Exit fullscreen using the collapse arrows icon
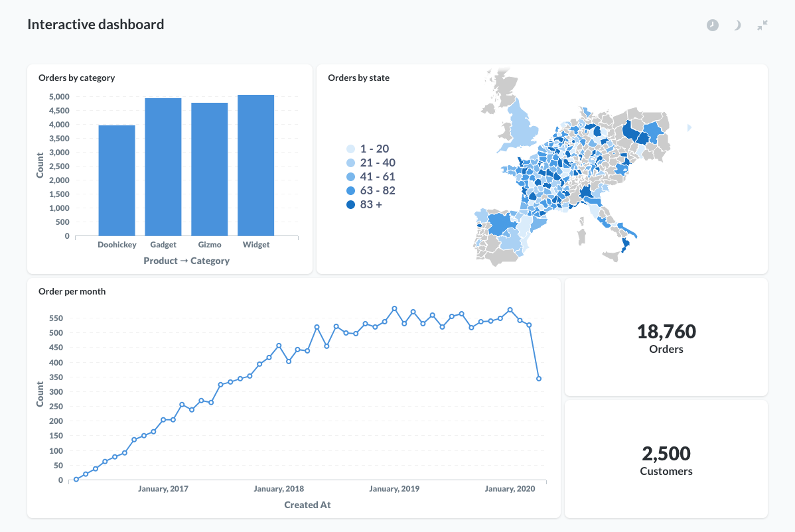This screenshot has width=795, height=532. (762, 25)
